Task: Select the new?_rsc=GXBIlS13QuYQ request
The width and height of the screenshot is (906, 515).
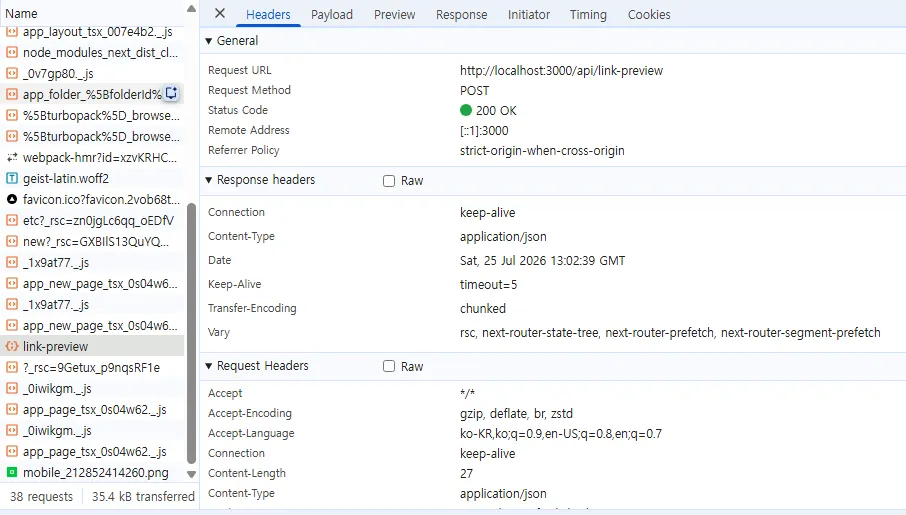Action: [92, 242]
